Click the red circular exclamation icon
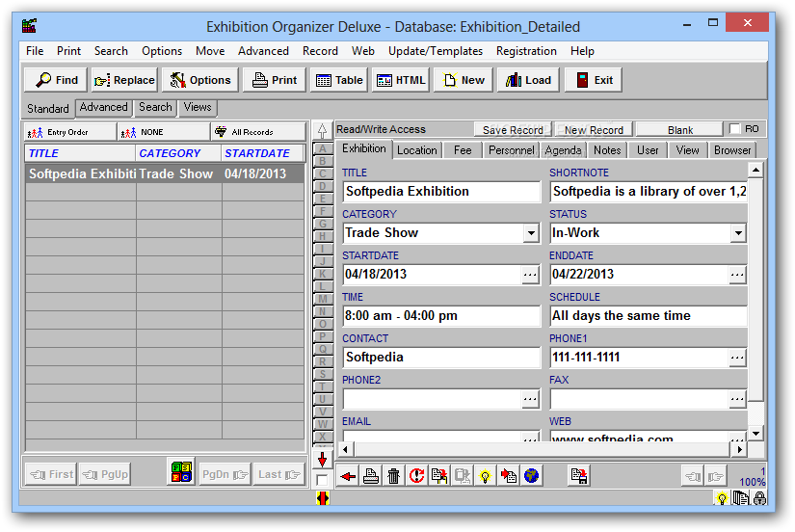Viewport: 795px width, 532px height. [416, 476]
